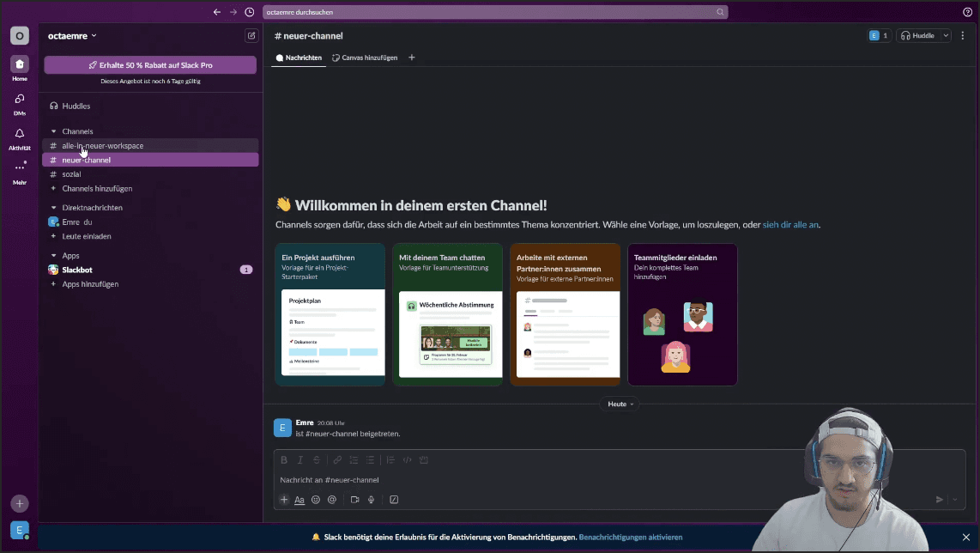Click the help question mark icon
Image resolution: width=980 pixels, height=553 pixels.
tap(967, 12)
